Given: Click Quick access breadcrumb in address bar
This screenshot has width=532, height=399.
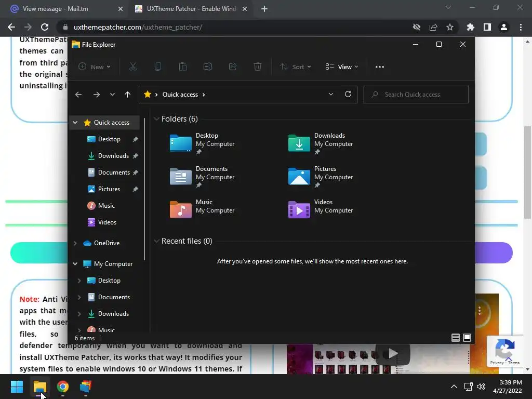Looking at the screenshot, I should (180, 95).
